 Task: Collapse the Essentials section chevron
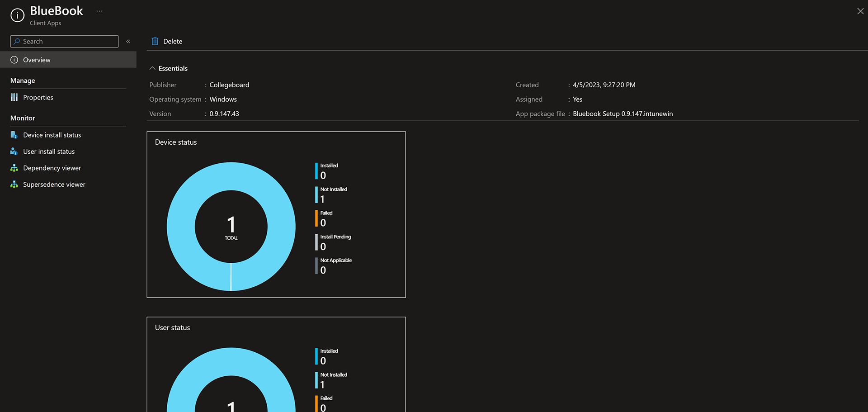(x=152, y=68)
